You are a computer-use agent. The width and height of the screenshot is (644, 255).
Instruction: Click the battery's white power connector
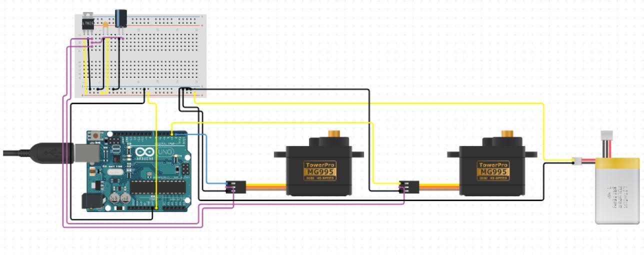(x=576, y=161)
